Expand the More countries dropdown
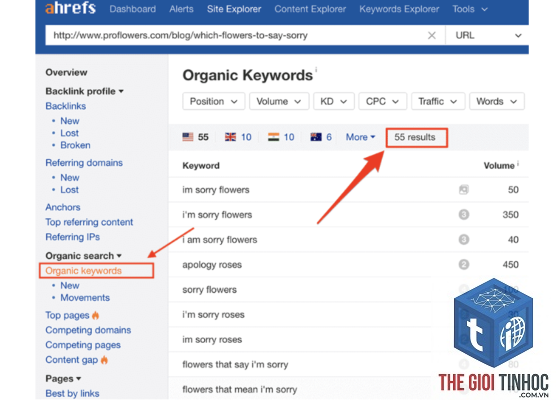The height and width of the screenshot is (400, 556). (360, 137)
